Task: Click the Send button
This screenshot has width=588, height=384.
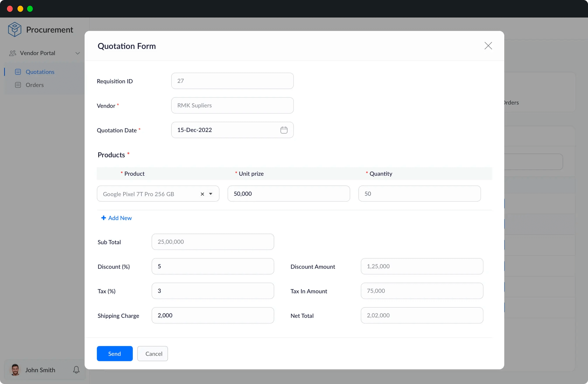Action: 114,354
